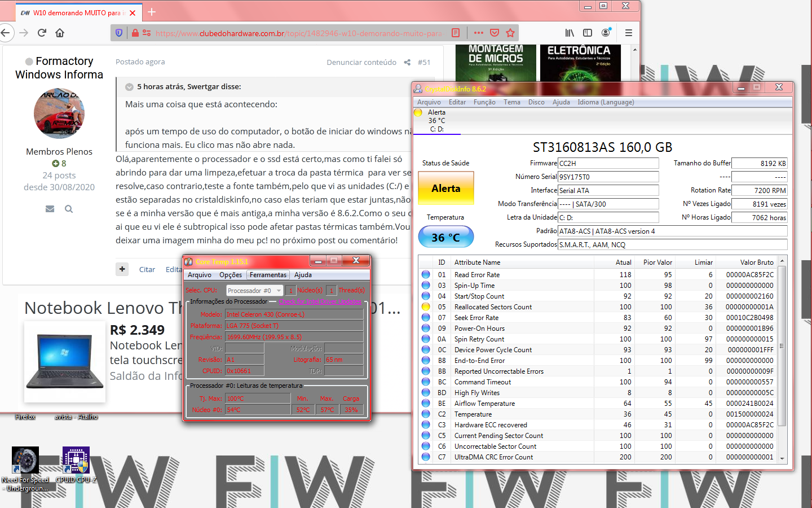Click blue status dot for Spin-Up Time

(426, 285)
